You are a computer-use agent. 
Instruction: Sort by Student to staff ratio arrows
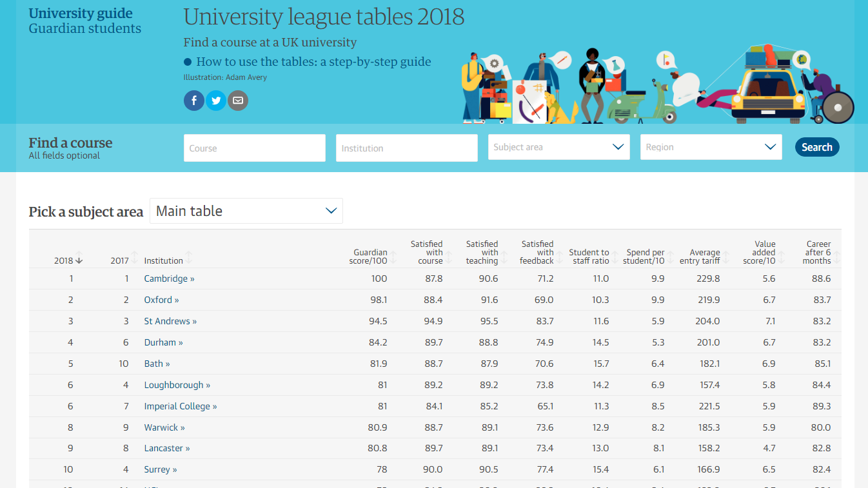tap(615, 258)
